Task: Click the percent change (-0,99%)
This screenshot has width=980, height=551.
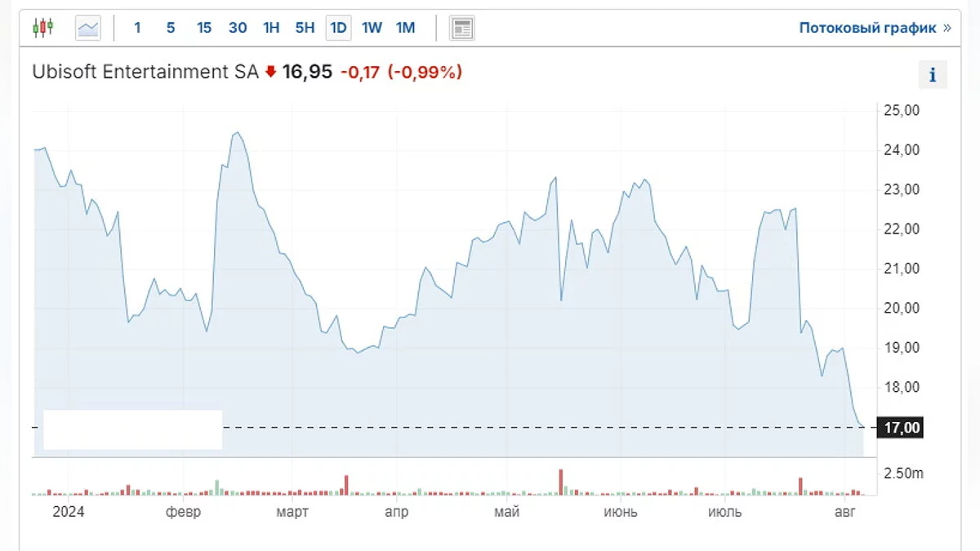Action: click(425, 72)
